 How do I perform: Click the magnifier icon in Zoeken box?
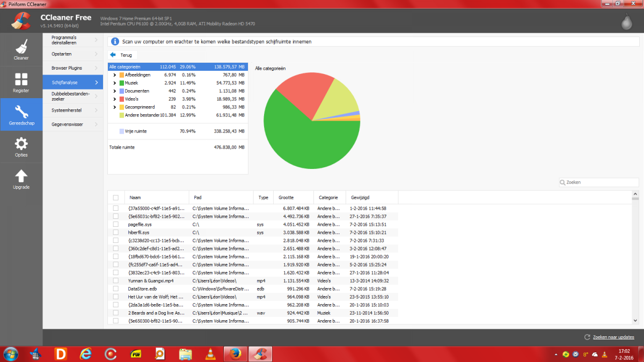coord(563,182)
